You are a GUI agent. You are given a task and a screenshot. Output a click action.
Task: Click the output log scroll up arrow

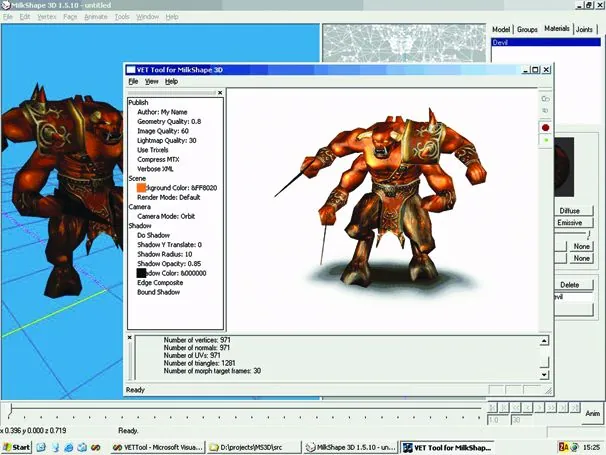tap(544, 341)
